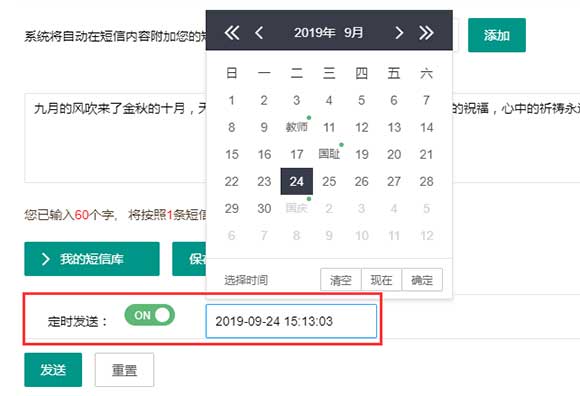
Task: Pick date 23 in the calendar
Action: pyautogui.click(x=264, y=181)
